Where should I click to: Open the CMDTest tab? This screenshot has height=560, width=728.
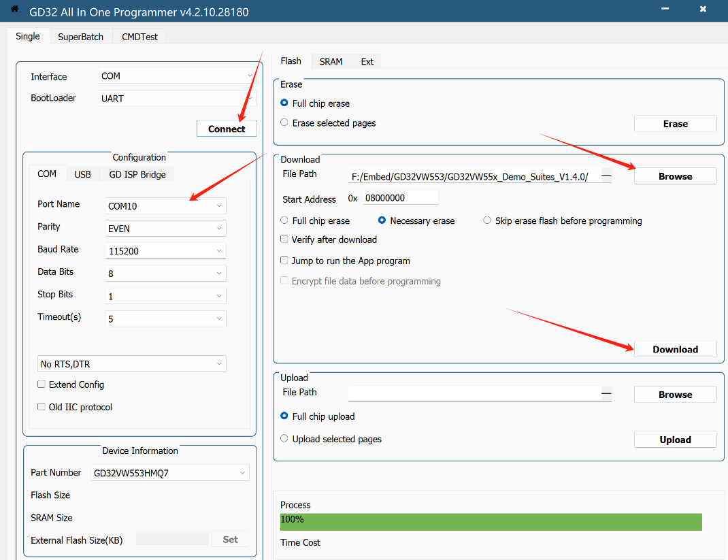coord(139,37)
